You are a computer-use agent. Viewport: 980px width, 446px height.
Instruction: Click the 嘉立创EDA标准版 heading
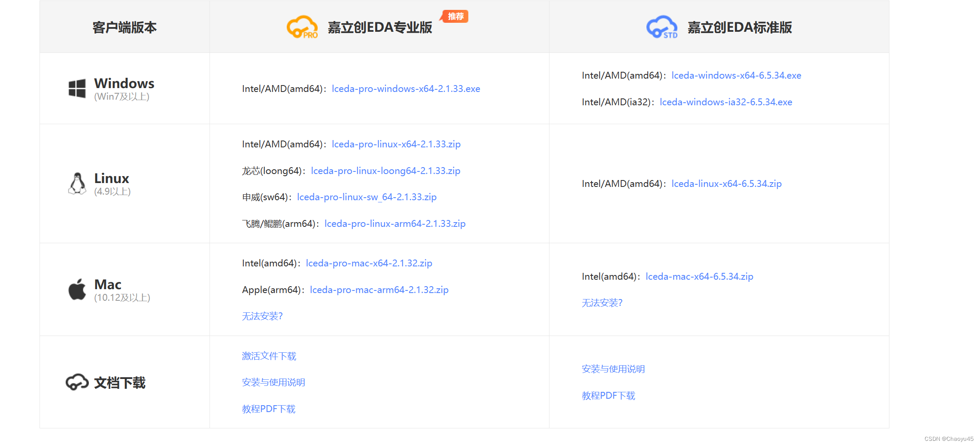tap(740, 27)
